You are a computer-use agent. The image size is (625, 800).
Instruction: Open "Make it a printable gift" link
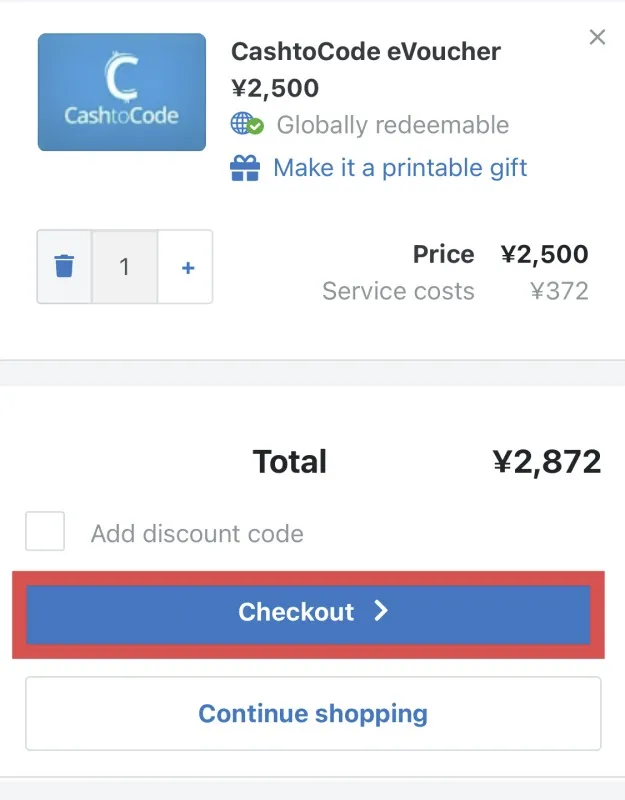[x=400, y=167]
